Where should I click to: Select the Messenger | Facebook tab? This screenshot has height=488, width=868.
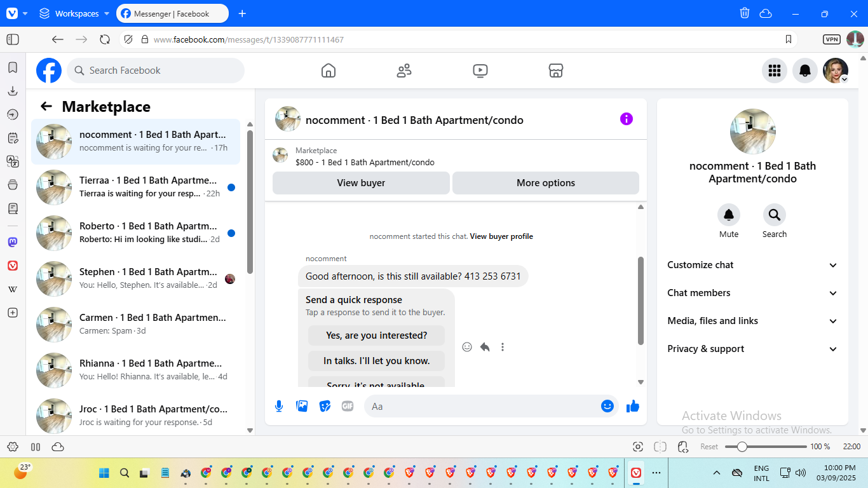pos(172,13)
